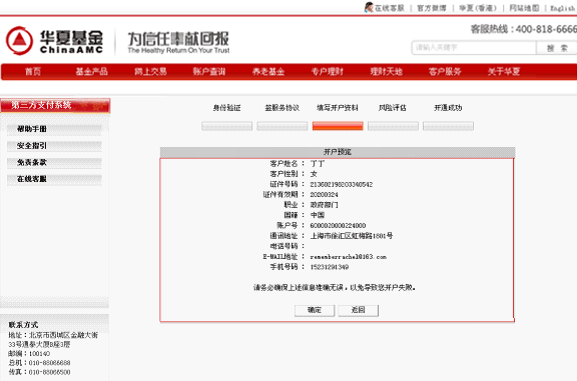Click the 签服务协议 step label

(282, 108)
